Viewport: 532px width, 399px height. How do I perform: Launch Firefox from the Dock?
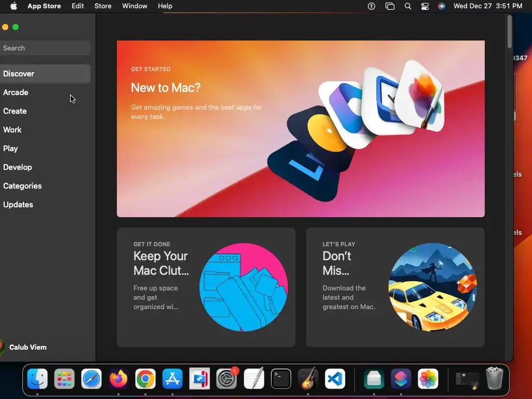118,379
